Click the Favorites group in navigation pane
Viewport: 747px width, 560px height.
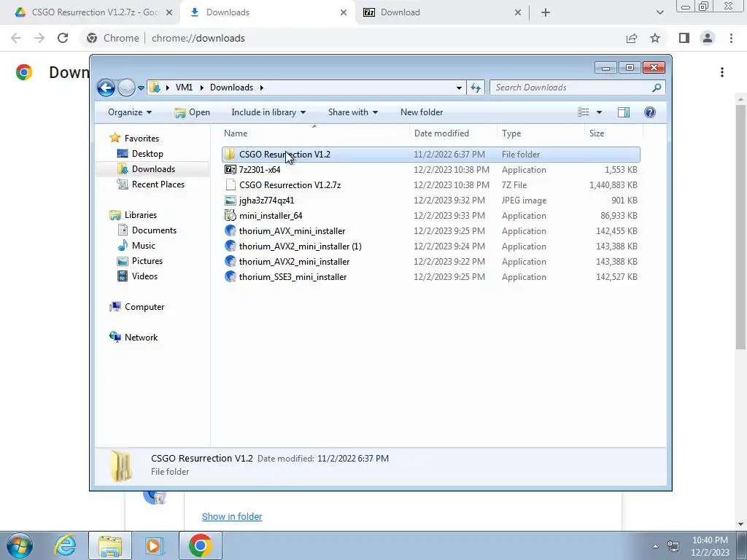[142, 138]
